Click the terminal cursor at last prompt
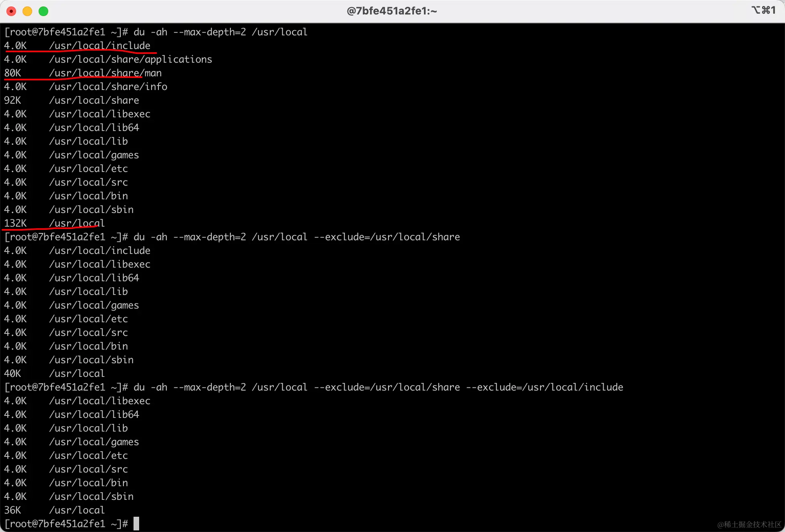This screenshot has height=532, width=785. point(136,524)
